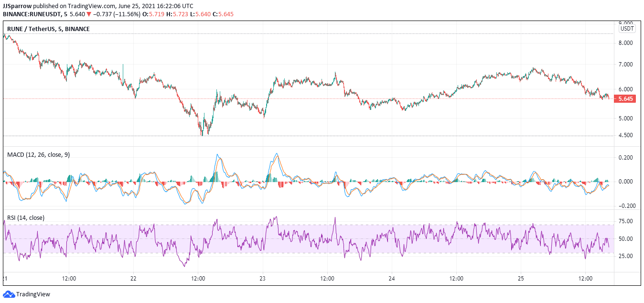Click the date label 23 on time axis

point(262,278)
